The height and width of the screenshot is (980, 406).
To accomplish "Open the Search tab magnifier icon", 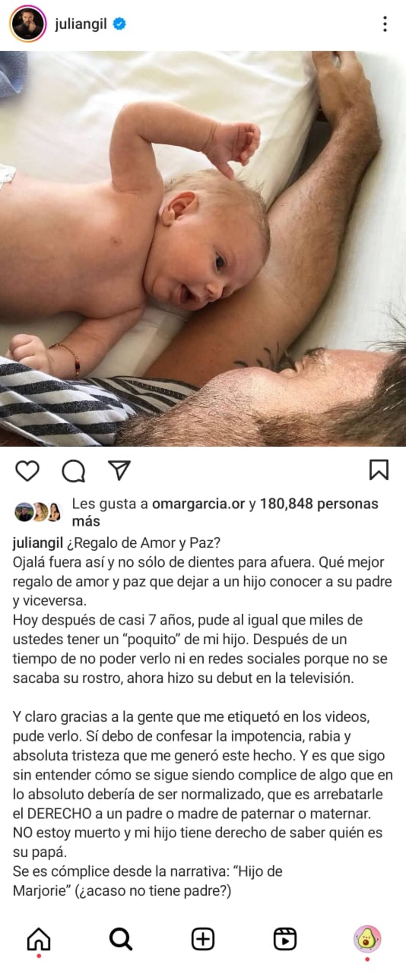I will [x=121, y=939].
